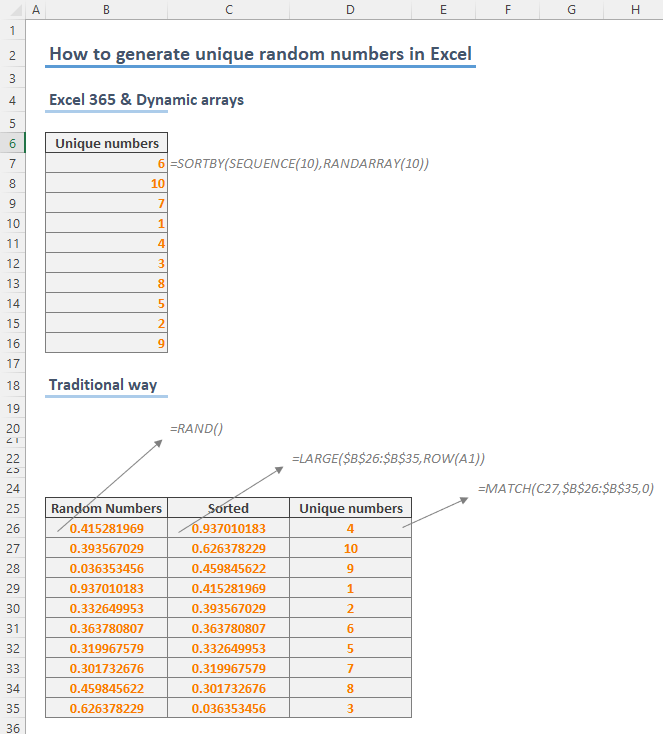Select Unique numbers cell 8 in row 34
Viewport: 663px width, 734px height.
[x=351, y=688]
